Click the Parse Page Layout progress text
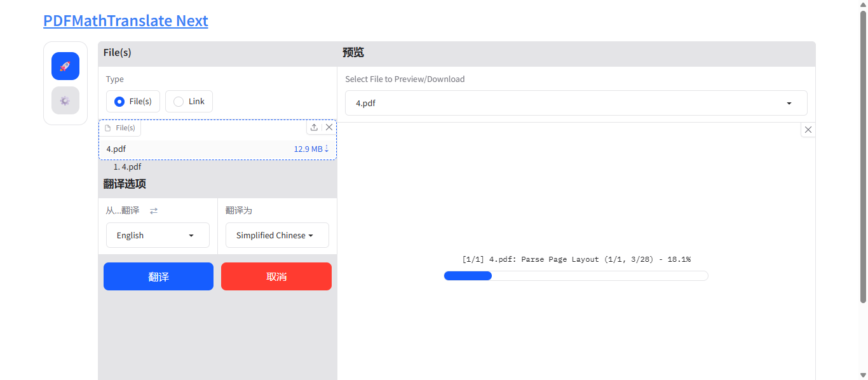This screenshot has width=868, height=380. tap(576, 259)
